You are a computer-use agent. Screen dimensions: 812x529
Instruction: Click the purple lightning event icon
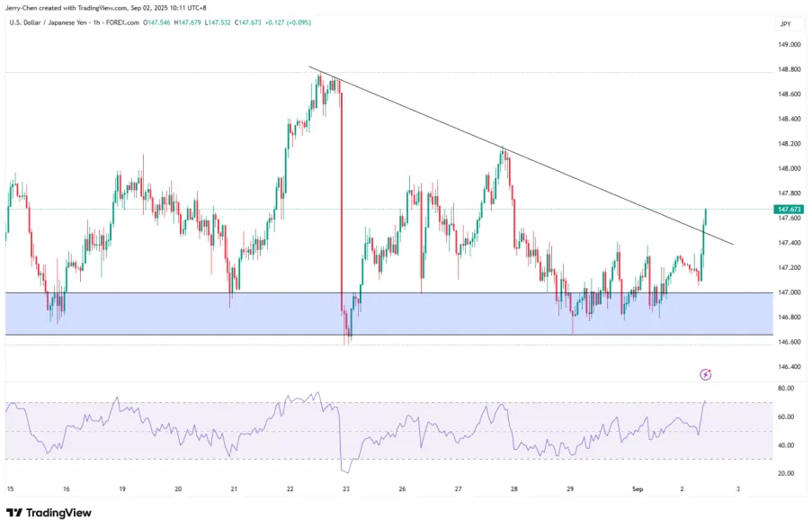click(706, 374)
